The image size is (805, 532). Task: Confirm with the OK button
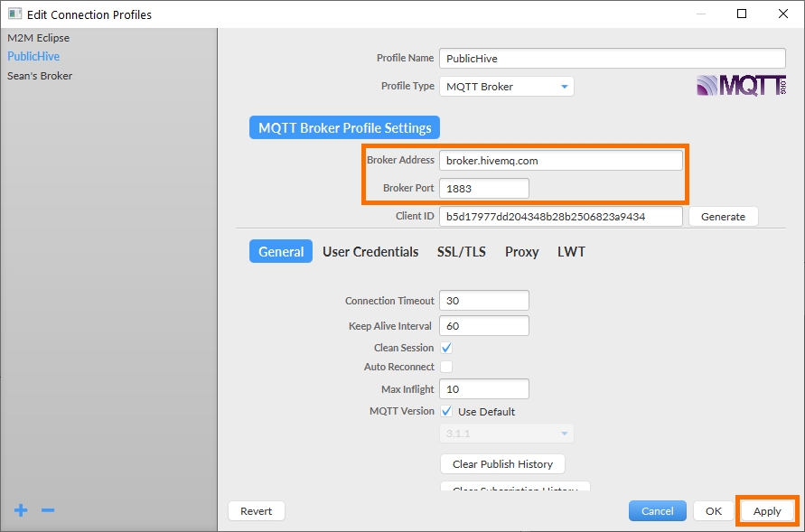pos(713,511)
